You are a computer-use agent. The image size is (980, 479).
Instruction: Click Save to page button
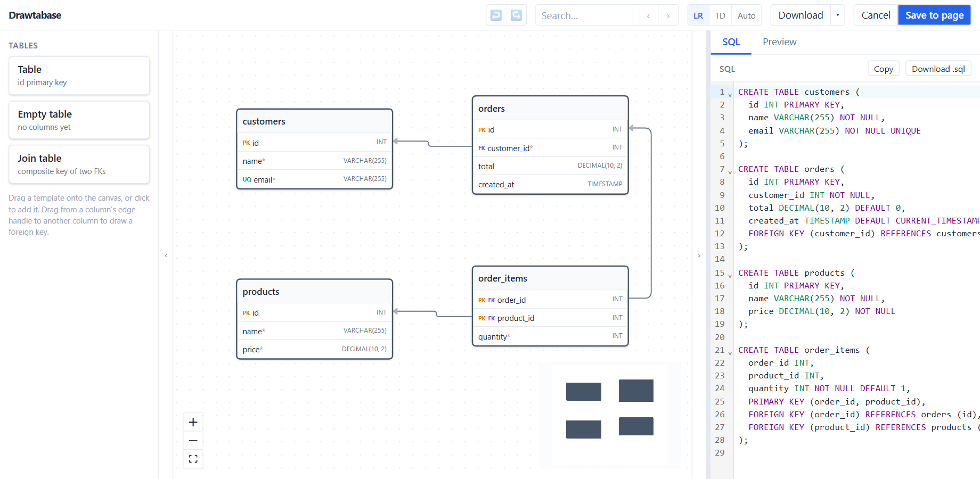click(934, 15)
